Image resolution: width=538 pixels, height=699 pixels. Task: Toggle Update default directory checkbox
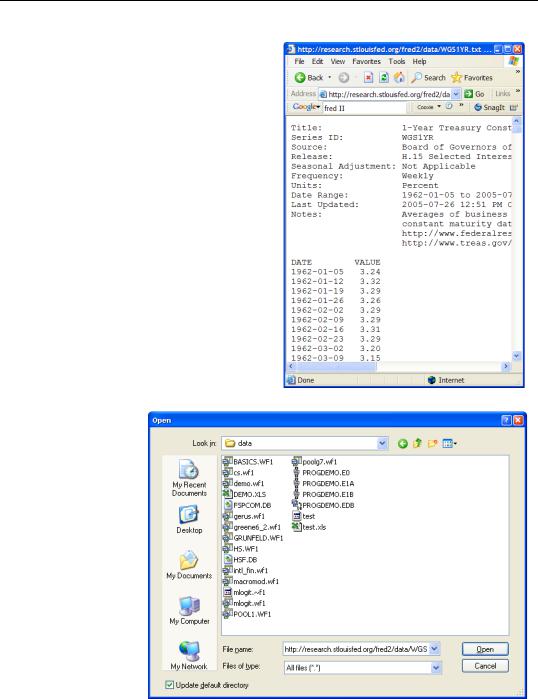pos(169,685)
